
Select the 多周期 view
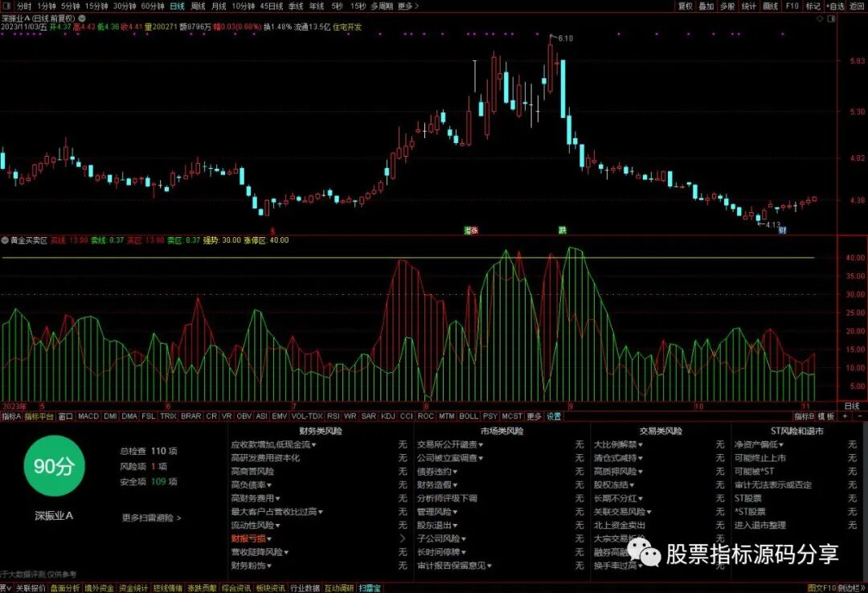382,6
